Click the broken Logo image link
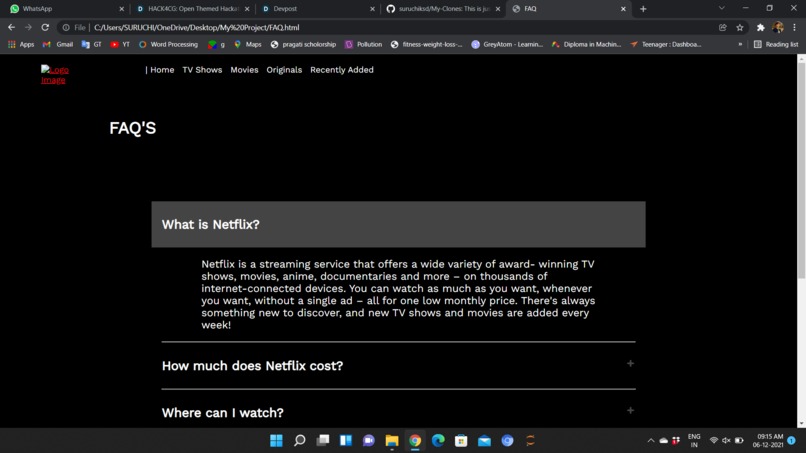The width and height of the screenshot is (806, 453). [54, 75]
